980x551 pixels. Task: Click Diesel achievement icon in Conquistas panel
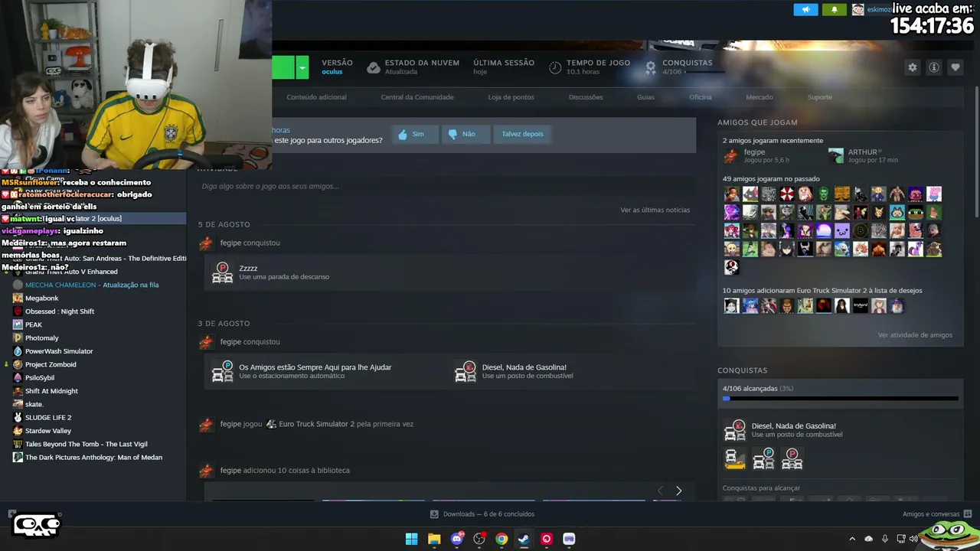tap(735, 431)
